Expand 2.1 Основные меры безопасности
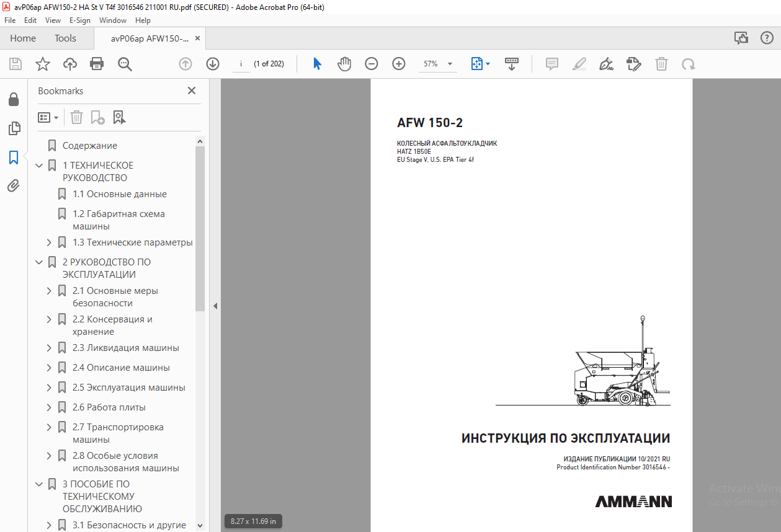Screen dimensions: 781x532 pos(49,291)
